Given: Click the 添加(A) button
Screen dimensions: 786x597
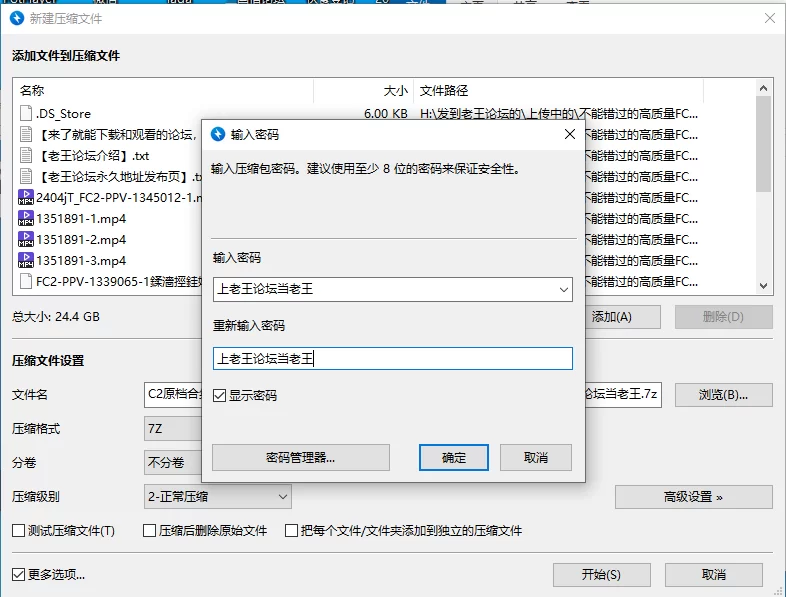Looking at the screenshot, I should (623, 317).
